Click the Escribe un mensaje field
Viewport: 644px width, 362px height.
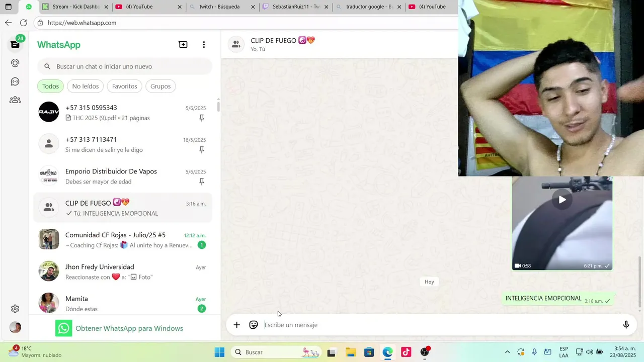tap(438, 325)
